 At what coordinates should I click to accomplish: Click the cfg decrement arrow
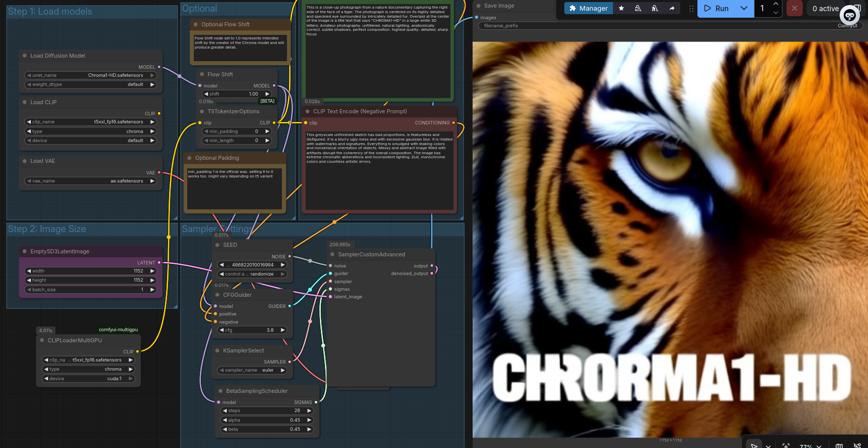(222, 330)
